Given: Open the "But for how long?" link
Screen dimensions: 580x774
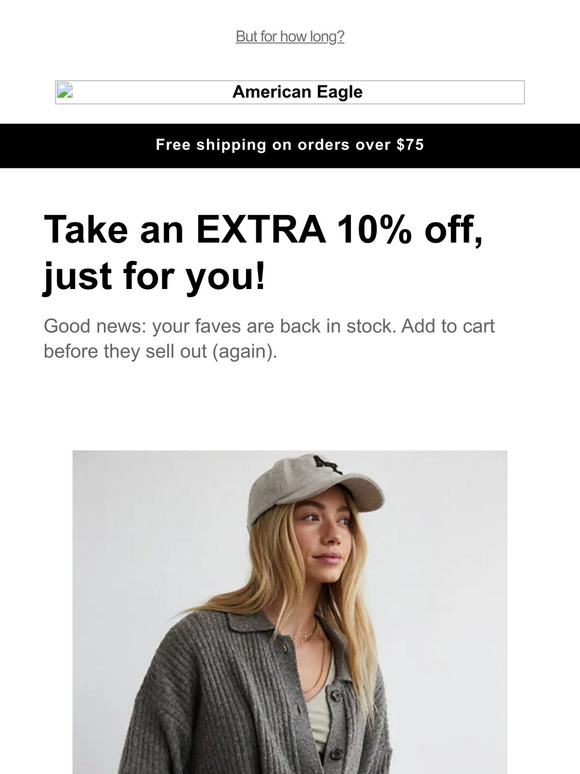Looking at the screenshot, I should click(290, 37).
